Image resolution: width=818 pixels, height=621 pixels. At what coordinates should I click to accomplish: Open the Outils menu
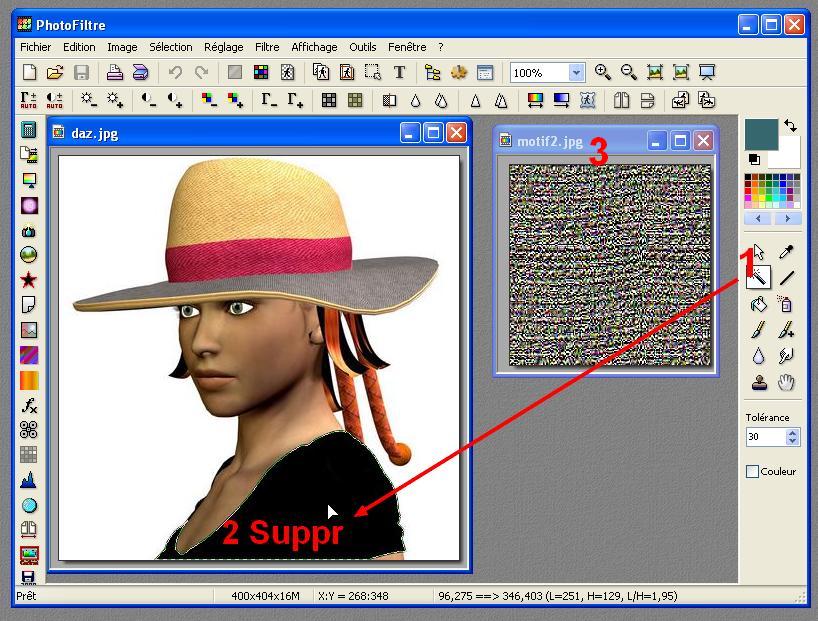pyautogui.click(x=363, y=47)
